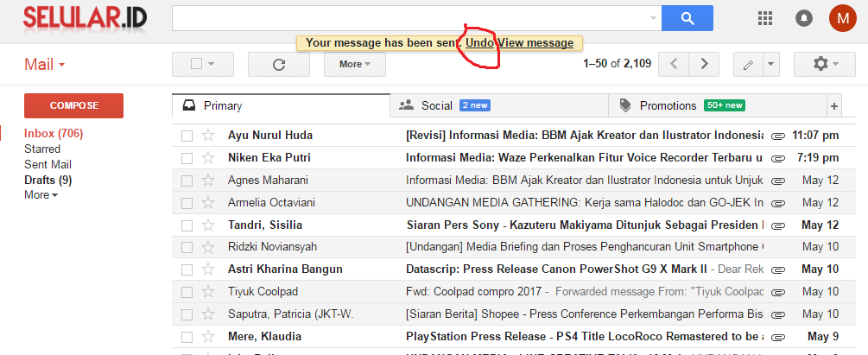
Task: Click attachment paperclip on Tiyuk Coolpad row
Action: coord(779,292)
